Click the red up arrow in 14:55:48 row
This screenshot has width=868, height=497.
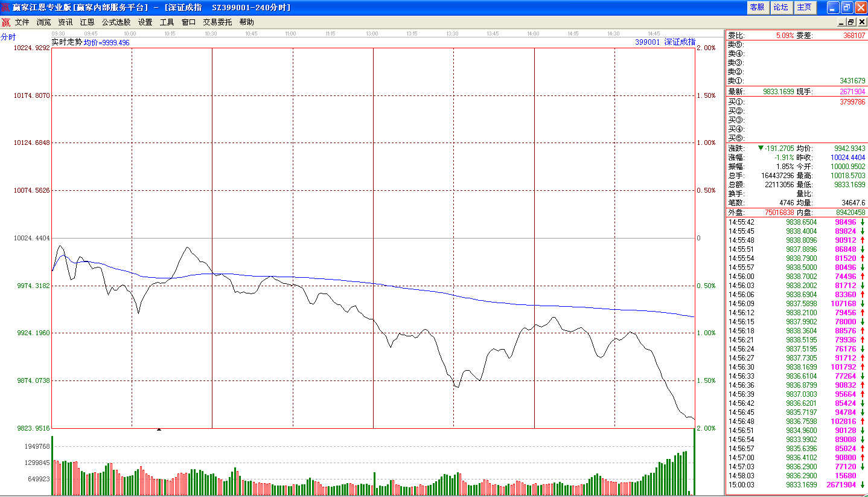[863, 240]
